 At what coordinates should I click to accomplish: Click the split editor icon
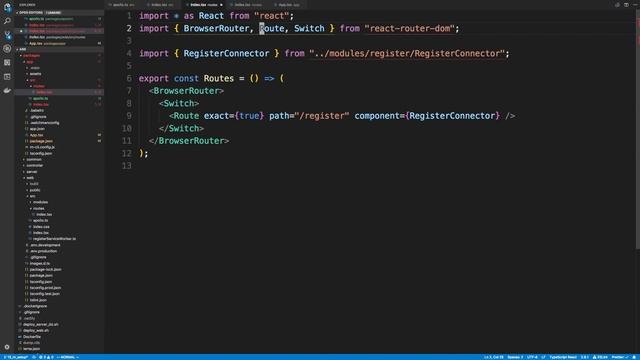[626, 5]
